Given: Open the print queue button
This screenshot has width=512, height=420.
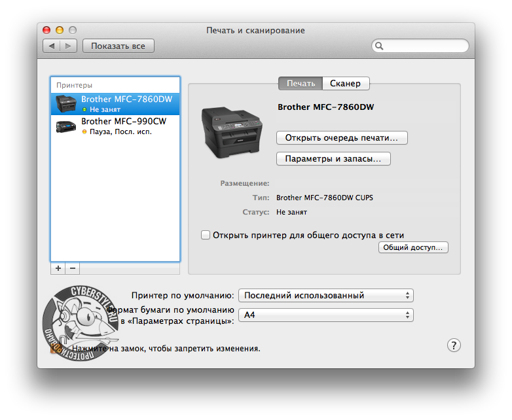Looking at the screenshot, I should pos(342,138).
